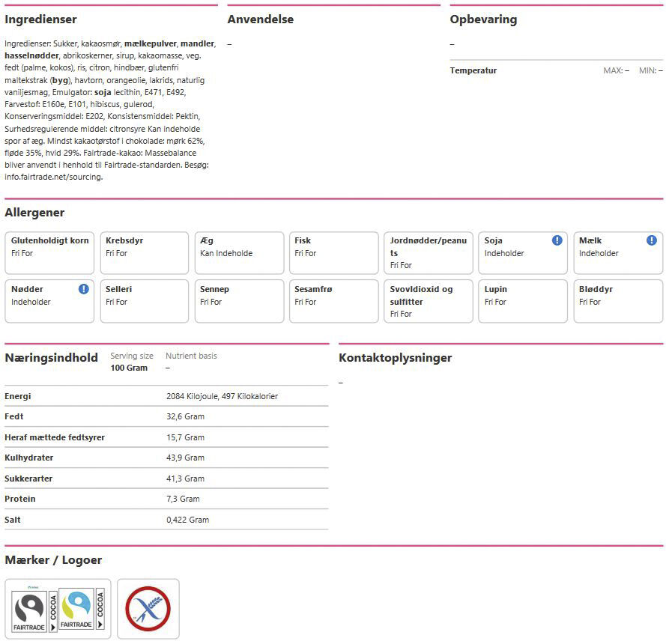Select the Sesamfrø allergen card
This screenshot has height=644, width=666.
click(334, 302)
